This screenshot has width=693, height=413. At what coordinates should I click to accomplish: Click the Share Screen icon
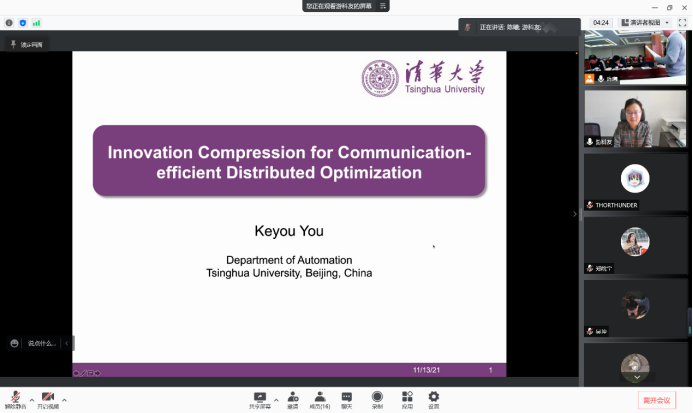[x=260, y=398]
